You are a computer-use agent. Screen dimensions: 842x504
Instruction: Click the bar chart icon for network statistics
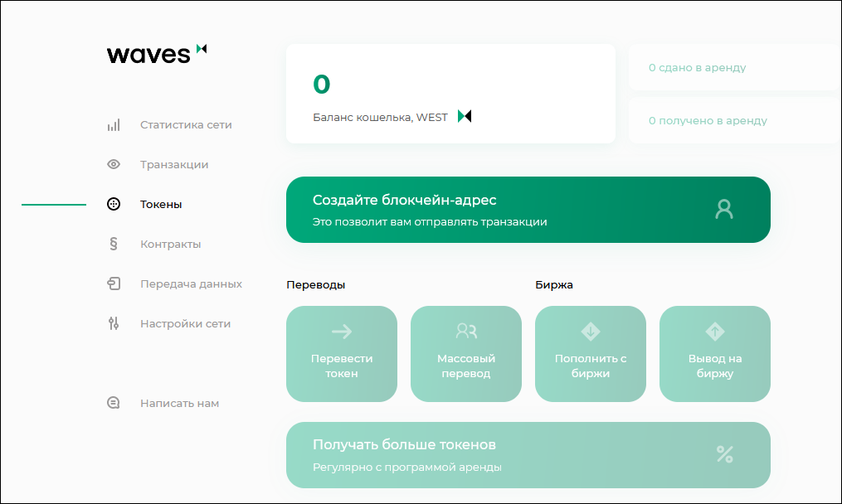pos(114,125)
